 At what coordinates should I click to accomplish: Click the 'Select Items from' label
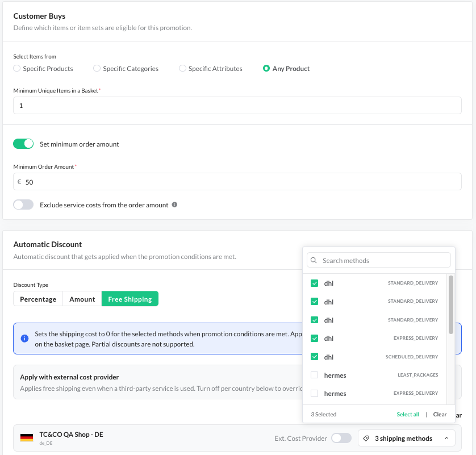[x=35, y=56]
